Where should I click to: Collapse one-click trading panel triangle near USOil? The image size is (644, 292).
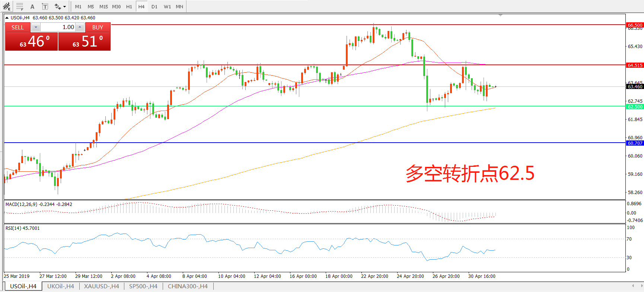point(7,18)
